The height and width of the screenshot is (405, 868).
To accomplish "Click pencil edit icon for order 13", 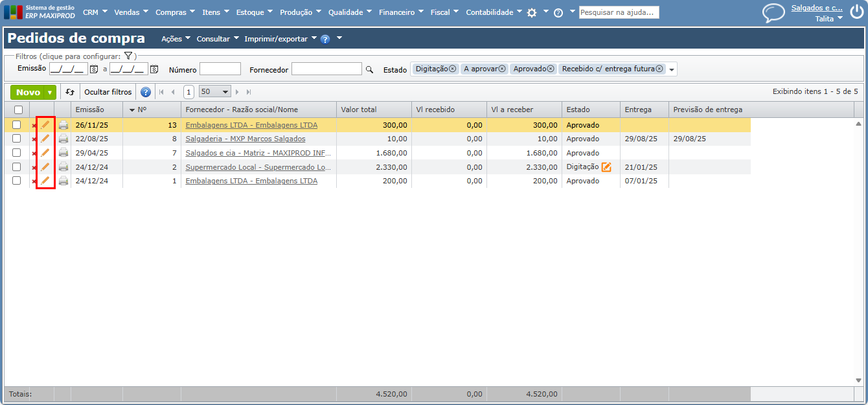I will pyautogui.click(x=45, y=125).
